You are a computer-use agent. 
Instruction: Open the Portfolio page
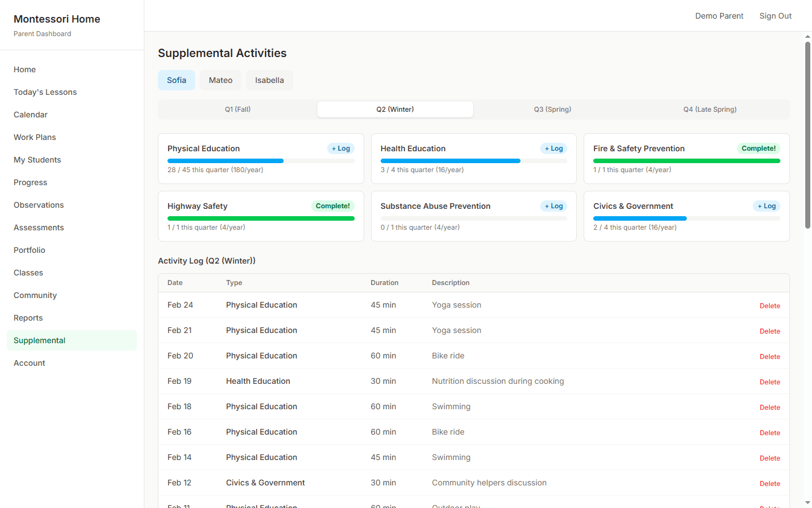point(29,249)
